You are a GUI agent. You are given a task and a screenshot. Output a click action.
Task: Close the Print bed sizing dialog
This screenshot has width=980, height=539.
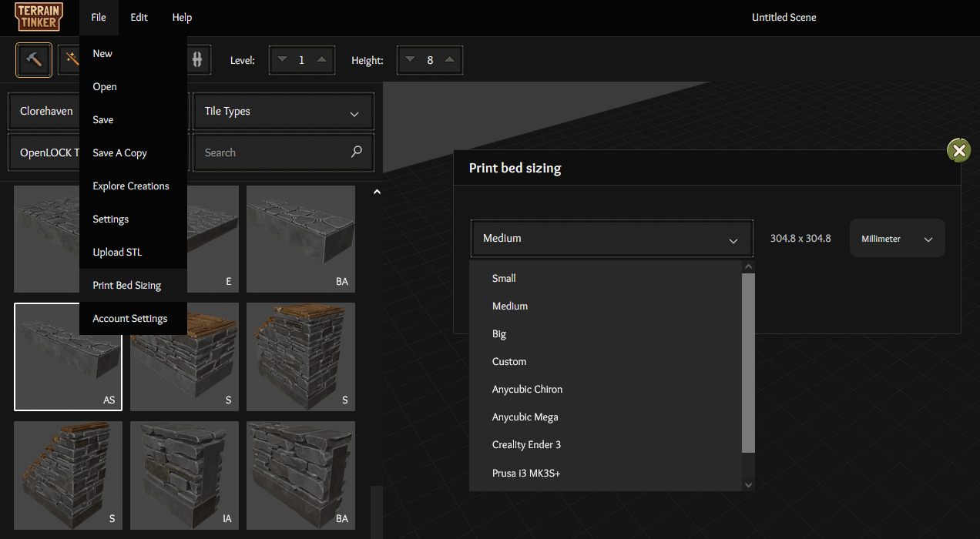[958, 151]
